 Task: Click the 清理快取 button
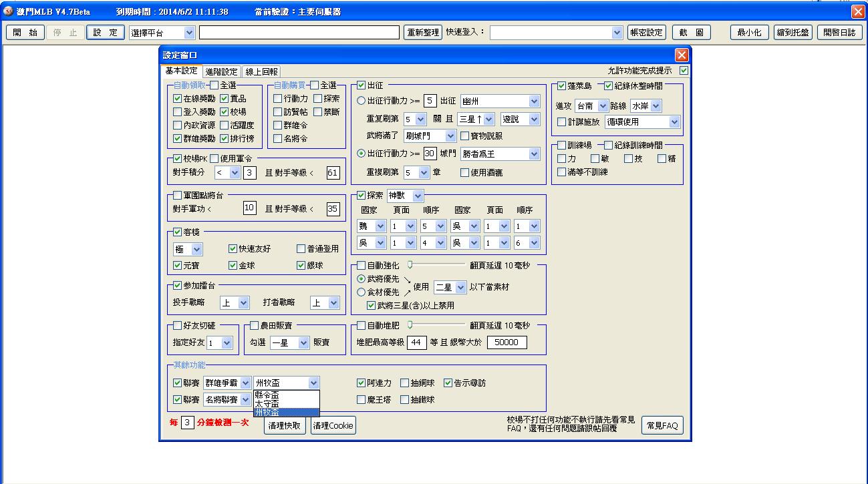pos(284,425)
